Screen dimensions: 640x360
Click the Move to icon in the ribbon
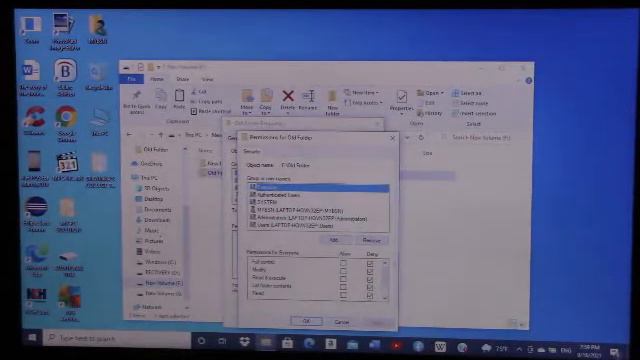tap(247, 97)
